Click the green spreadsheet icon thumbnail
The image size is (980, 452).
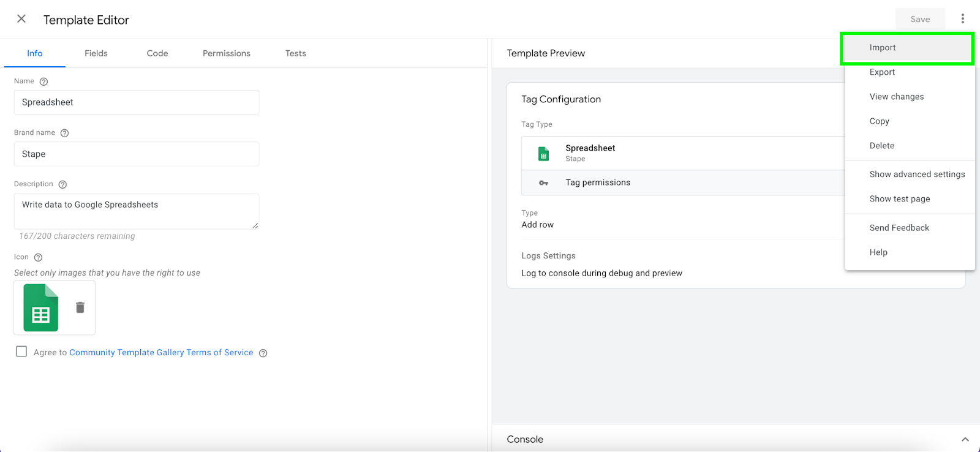(41, 308)
